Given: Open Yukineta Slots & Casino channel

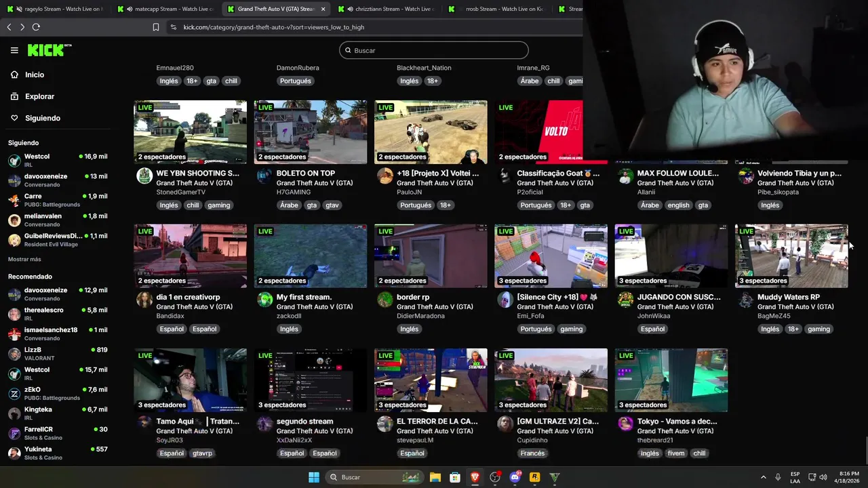Looking at the screenshot, I should (x=58, y=453).
